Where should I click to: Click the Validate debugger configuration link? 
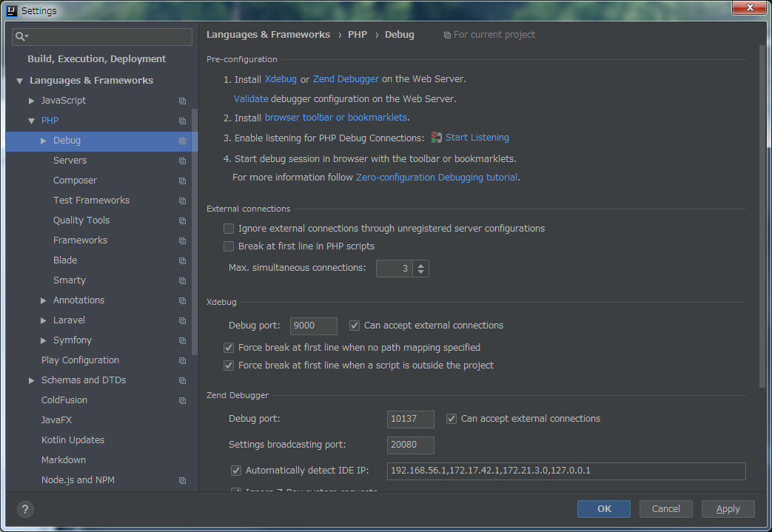coord(251,98)
